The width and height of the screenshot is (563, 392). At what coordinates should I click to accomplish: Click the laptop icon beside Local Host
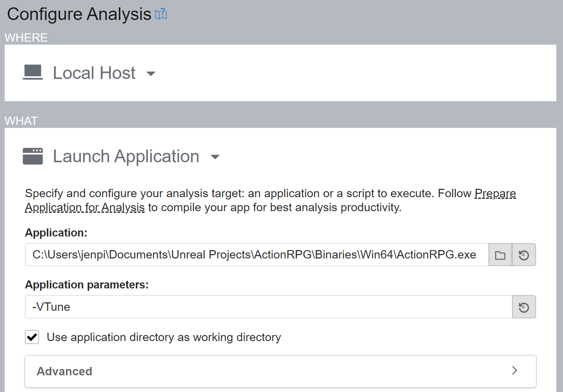[33, 72]
